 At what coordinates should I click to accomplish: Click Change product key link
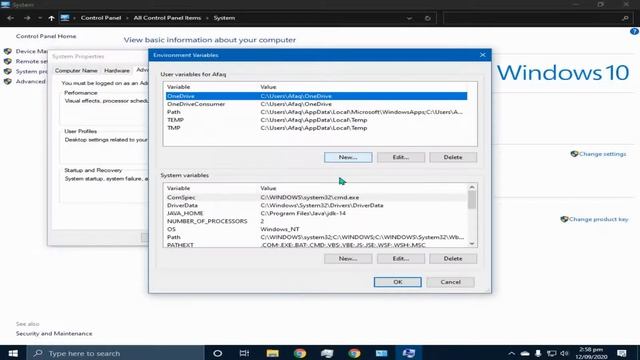coord(598,219)
